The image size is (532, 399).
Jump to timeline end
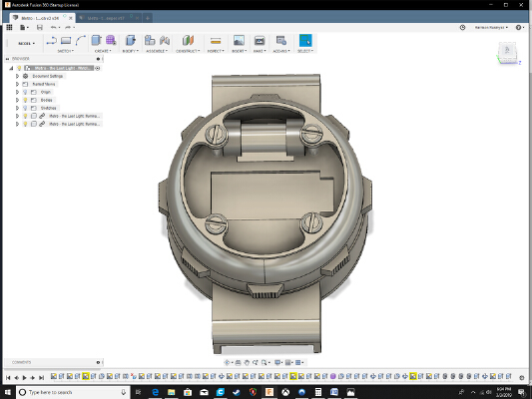point(41,377)
